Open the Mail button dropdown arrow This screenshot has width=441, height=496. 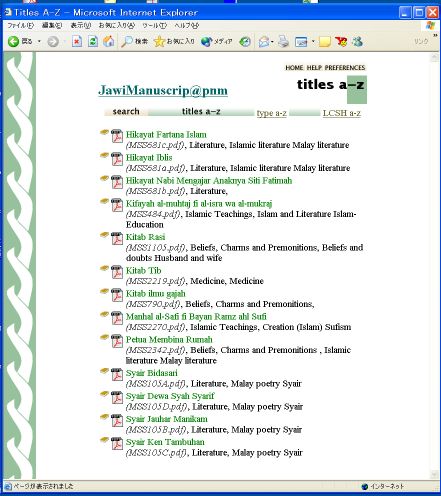[272, 42]
